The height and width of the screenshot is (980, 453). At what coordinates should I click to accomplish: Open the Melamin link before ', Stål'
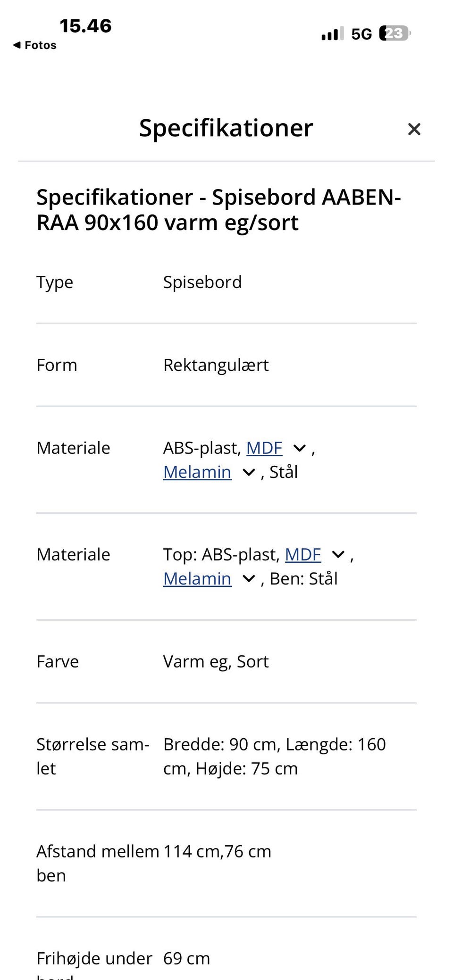click(197, 472)
